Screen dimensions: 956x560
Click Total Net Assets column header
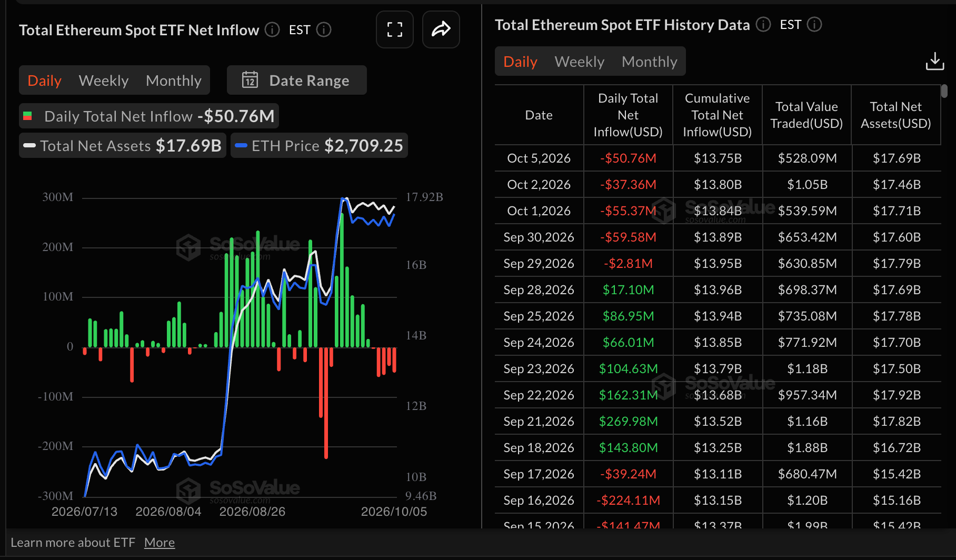(896, 115)
